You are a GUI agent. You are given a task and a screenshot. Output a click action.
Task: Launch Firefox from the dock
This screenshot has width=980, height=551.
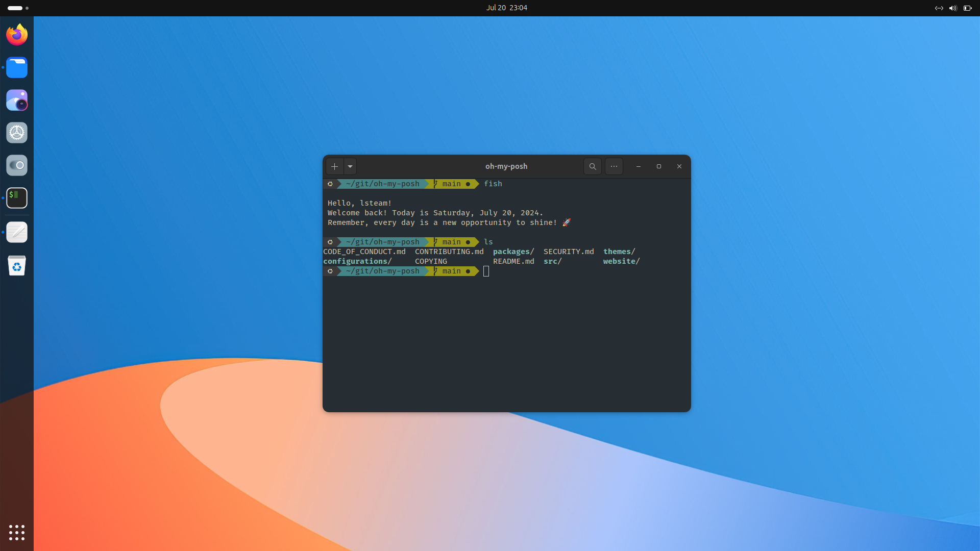click(17, 35)
